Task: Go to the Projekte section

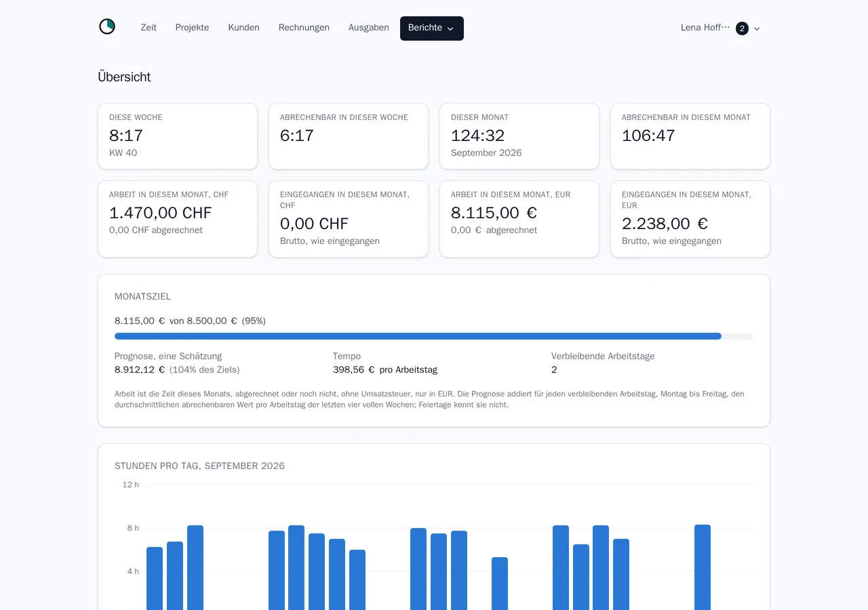Action: (192, 28)
